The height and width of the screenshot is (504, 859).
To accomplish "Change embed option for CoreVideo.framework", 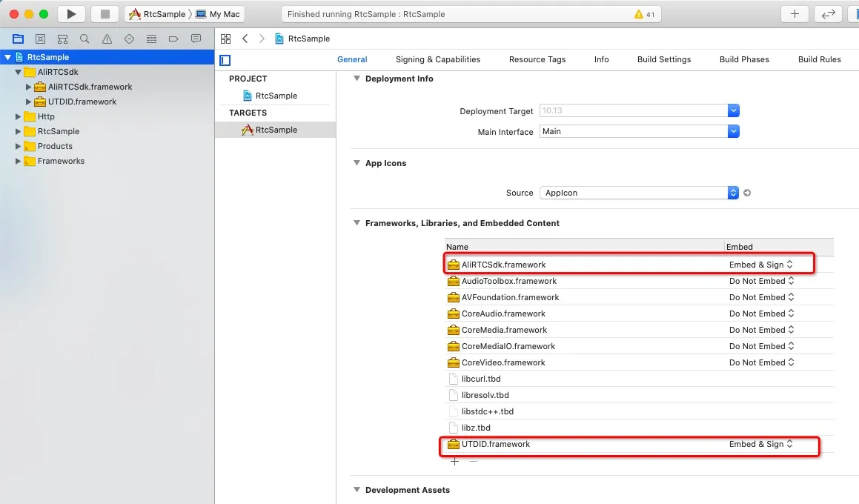I will point(761,362).
